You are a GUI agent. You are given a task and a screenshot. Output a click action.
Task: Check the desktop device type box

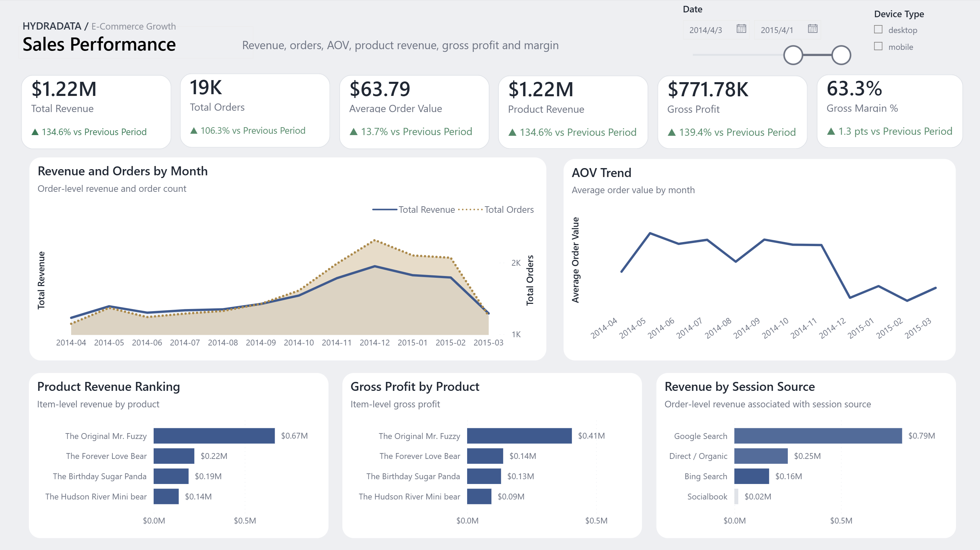[878, 29]
